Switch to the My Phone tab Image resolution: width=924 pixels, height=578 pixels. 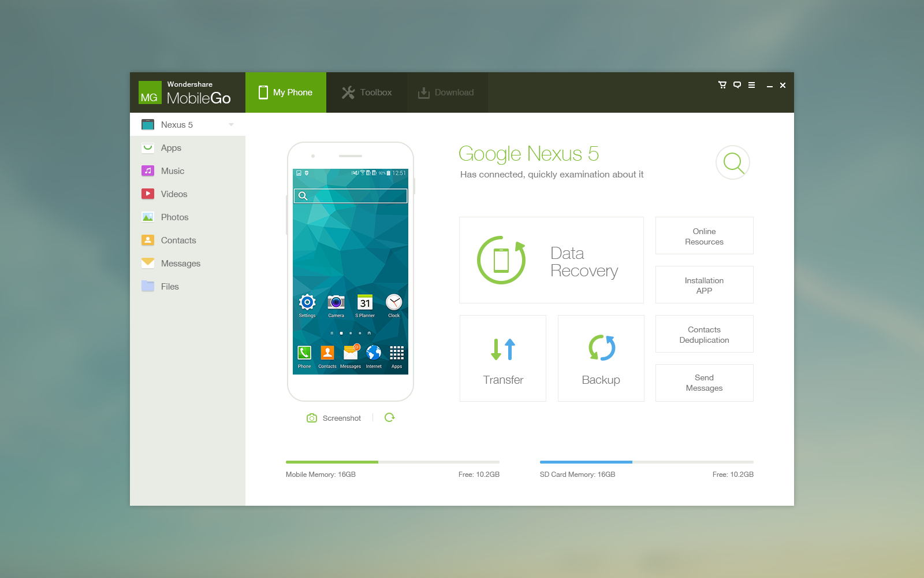tap(286, 92)
